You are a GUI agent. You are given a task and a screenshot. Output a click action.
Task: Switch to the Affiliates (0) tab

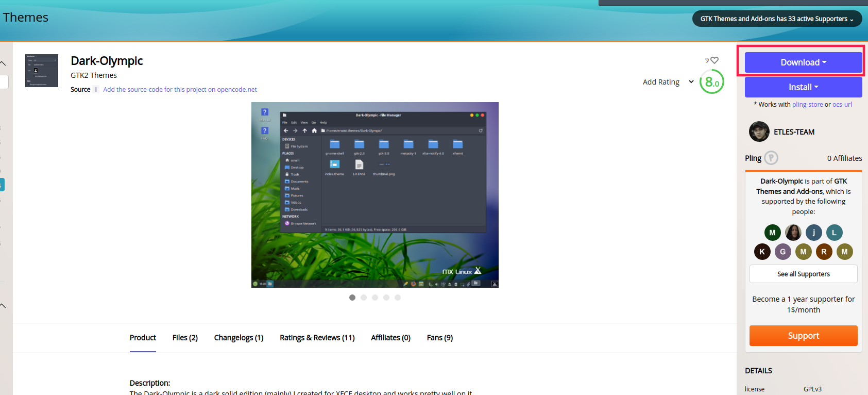pos(390,338)
